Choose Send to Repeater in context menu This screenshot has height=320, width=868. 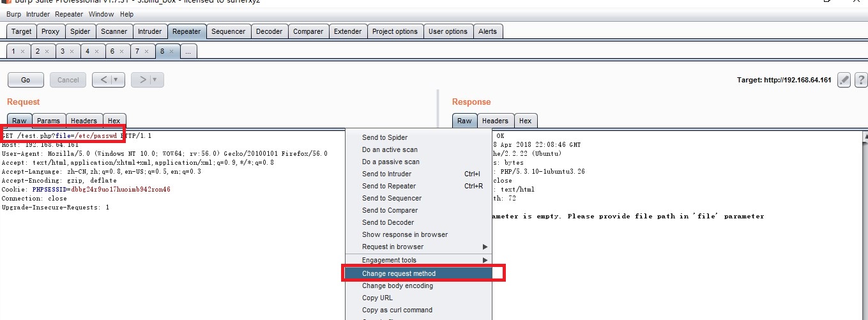tap(418, 186)
